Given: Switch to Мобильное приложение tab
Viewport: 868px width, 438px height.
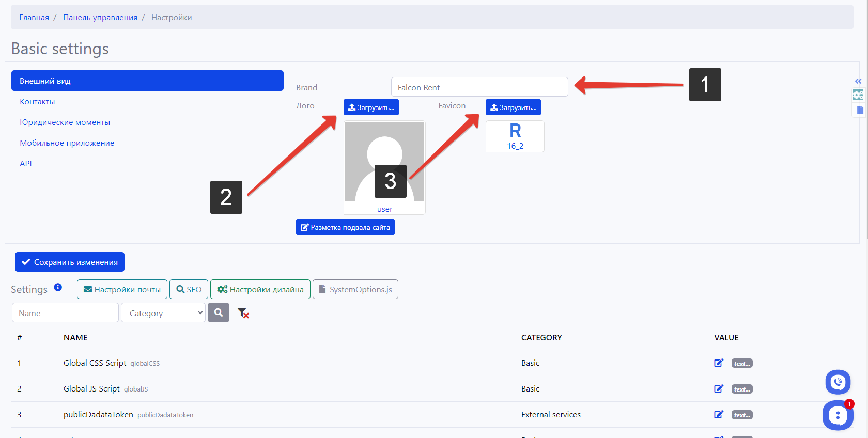Looking at the screenshot, I should pos(67,143).
